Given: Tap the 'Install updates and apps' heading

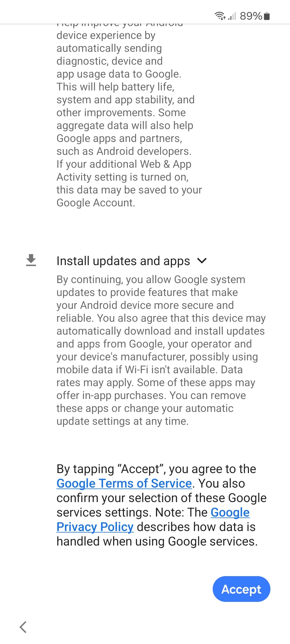Looking at the screenshot, I should (123, 261).
